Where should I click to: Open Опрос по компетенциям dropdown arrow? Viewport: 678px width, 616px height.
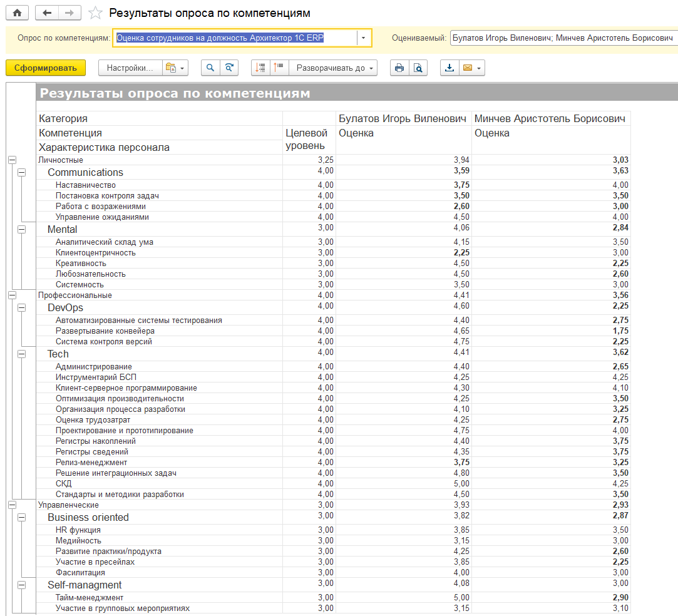[364, 38]
